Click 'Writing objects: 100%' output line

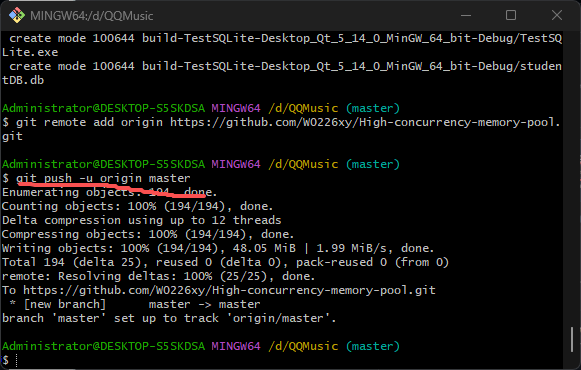tap(218, 248)
